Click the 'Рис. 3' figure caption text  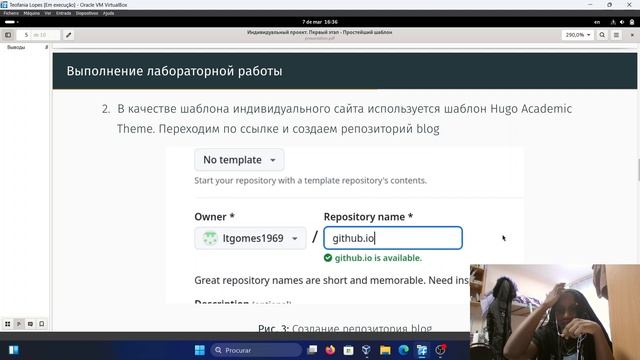[x=345, y=329]
